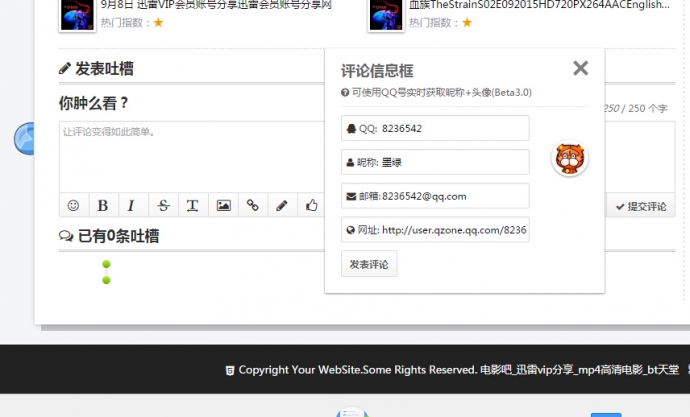Insert a hyperlink with chain icon

(253, 205)
